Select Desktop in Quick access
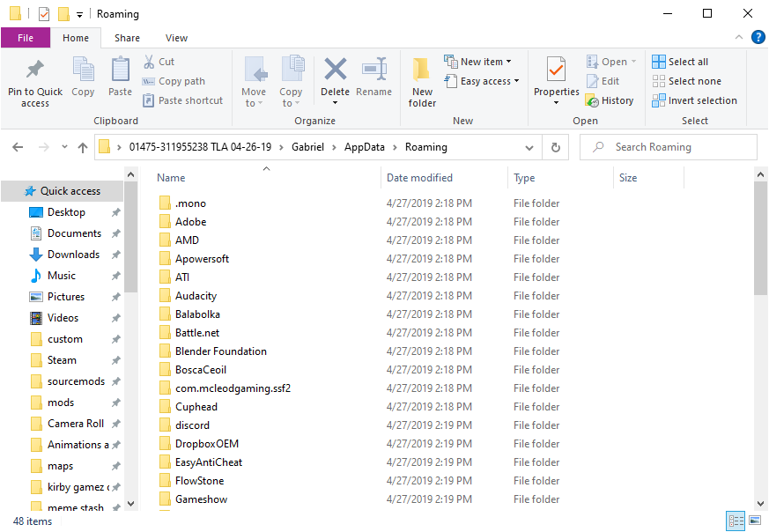 coord(66,212)
